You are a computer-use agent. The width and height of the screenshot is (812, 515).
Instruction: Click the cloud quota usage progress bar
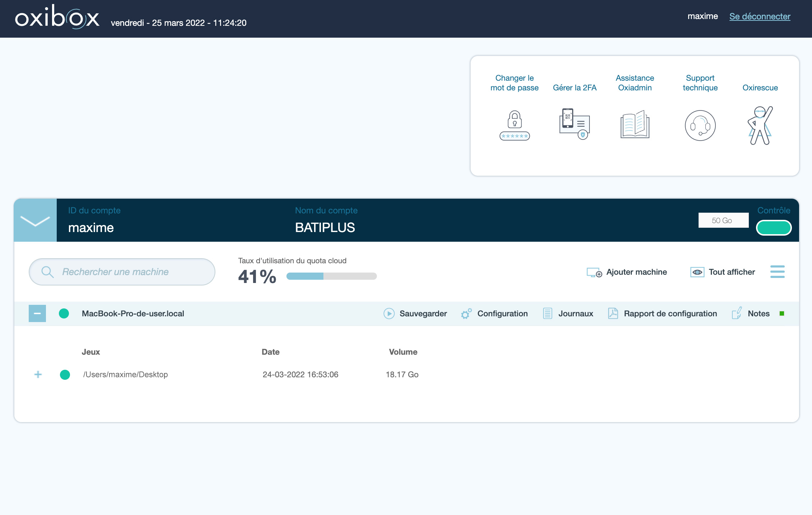pyautogui.click(x=331, y=276)
